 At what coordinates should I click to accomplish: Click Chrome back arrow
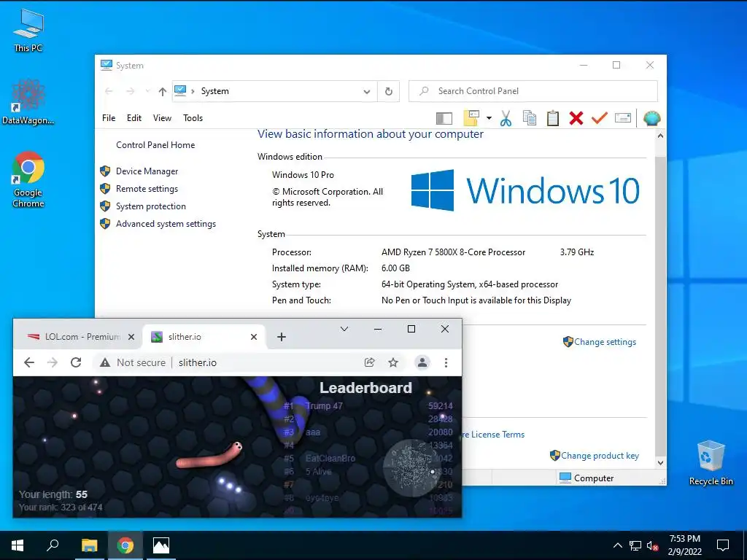click(29, 362)
